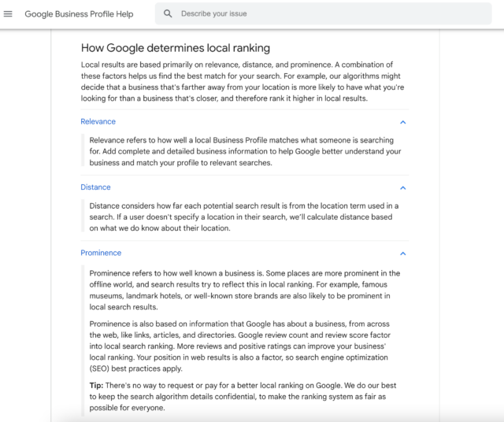Viewport: 504px width, 422px height.
Task: Click the 'How Google determines local ranking' heading
Action: [176, 48]
